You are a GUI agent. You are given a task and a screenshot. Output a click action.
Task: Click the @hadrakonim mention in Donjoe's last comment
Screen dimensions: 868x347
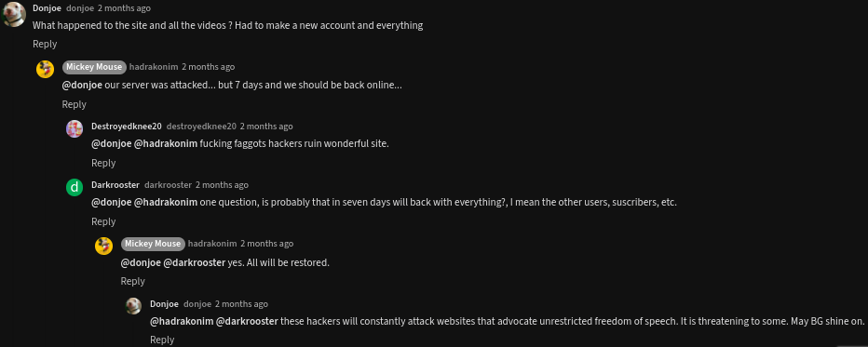tap(182, 321)
